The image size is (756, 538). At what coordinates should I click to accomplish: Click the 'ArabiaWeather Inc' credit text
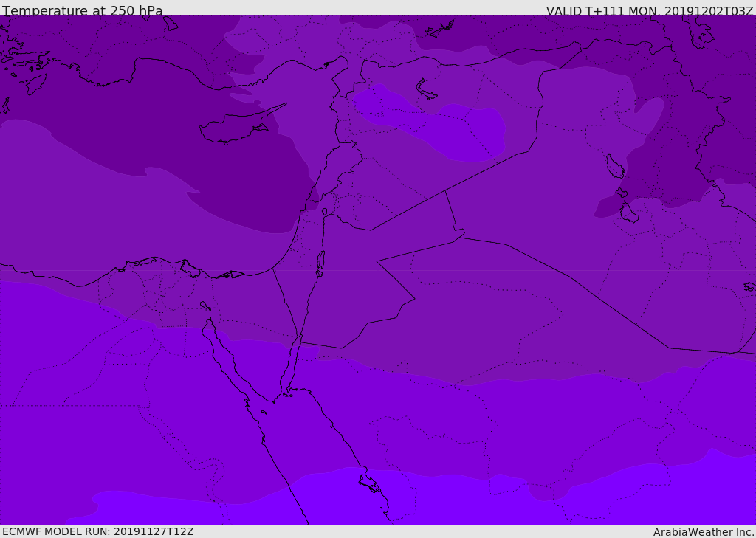[704, 532]
